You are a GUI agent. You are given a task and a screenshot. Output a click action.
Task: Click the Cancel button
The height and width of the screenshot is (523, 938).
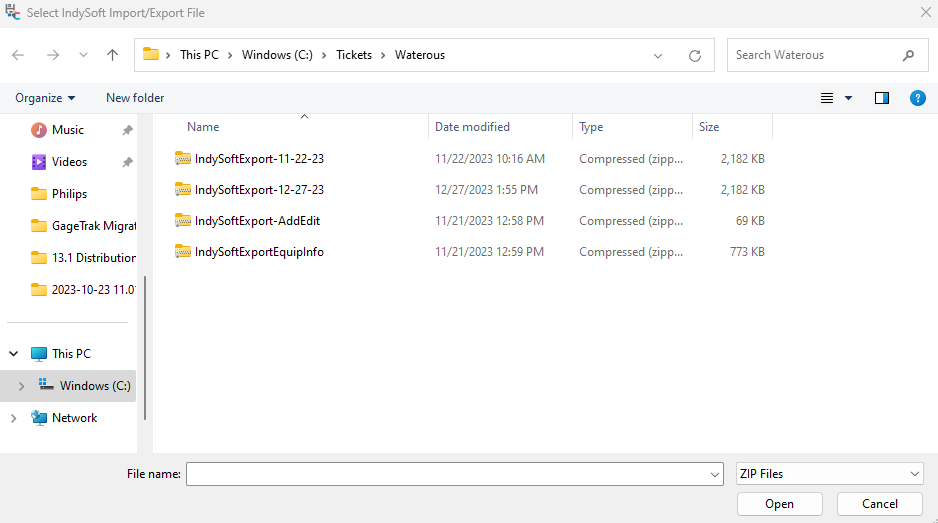point(880,504)
